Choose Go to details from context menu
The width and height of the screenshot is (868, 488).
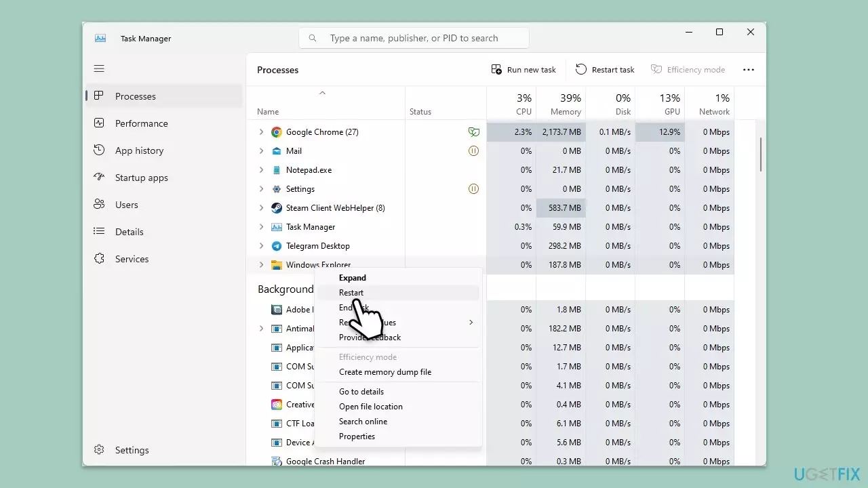(x=361, y=391)
